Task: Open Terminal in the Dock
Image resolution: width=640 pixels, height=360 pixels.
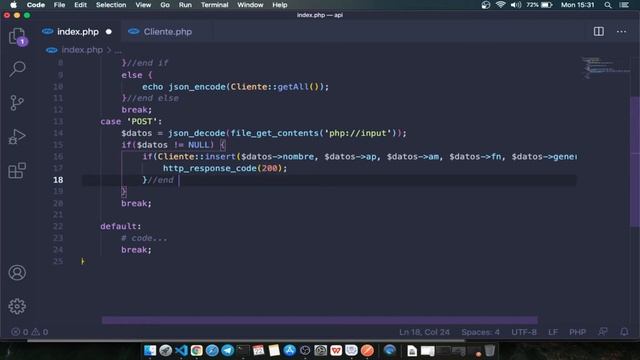Action: [x=243, y=350]
